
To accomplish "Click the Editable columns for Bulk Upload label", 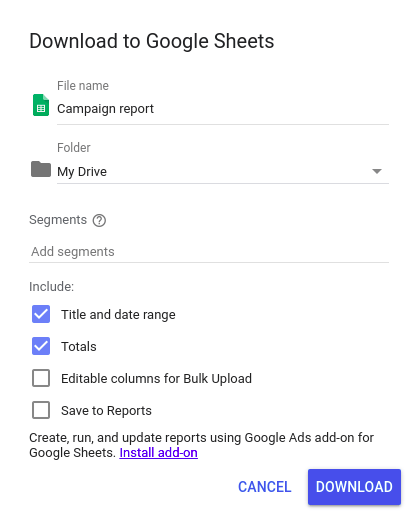I will [156, 379].
